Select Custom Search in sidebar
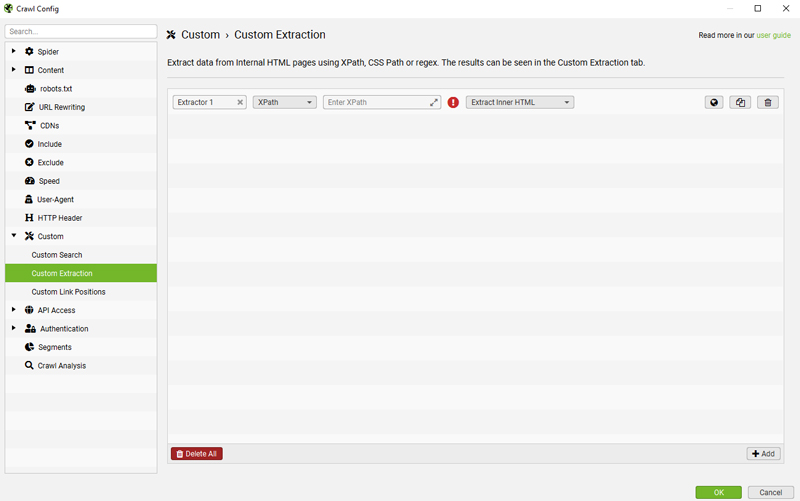This screenshot has width=800, height=501. pos(57,255)
